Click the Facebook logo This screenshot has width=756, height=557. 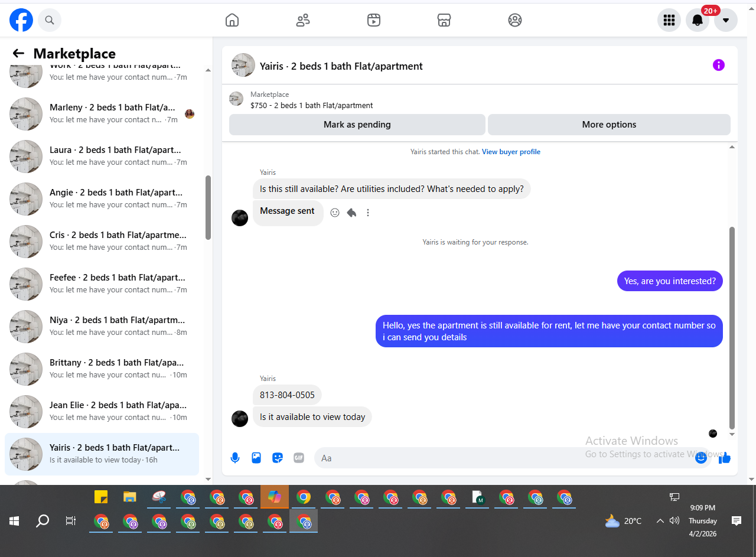[21, 20]
